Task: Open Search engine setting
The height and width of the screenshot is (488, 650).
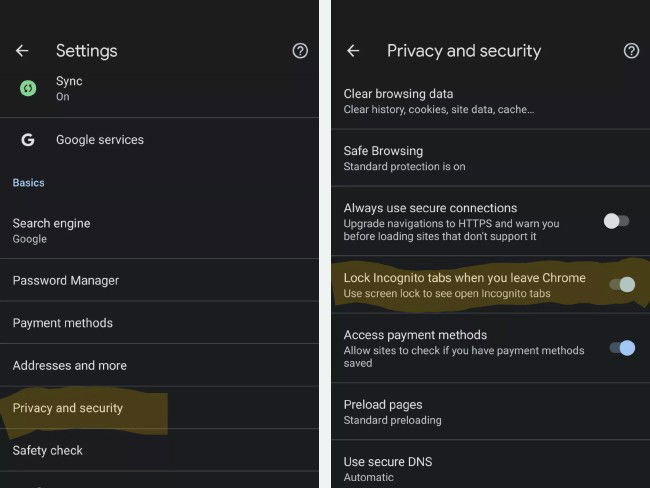Action: coord(52,231)
